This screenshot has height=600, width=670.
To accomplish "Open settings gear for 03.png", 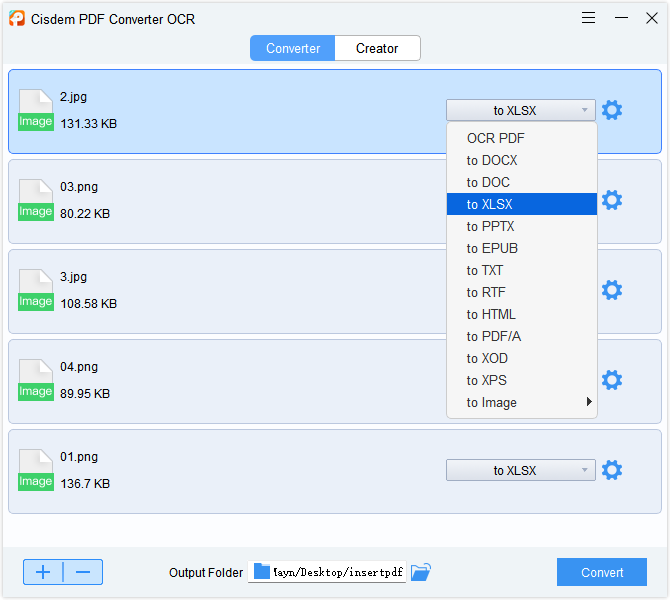I will click(612, 200).
